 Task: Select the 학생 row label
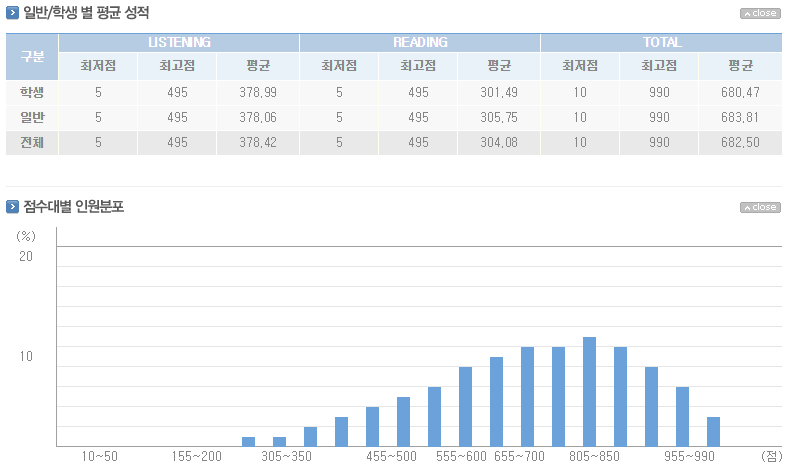pos(32,92)
